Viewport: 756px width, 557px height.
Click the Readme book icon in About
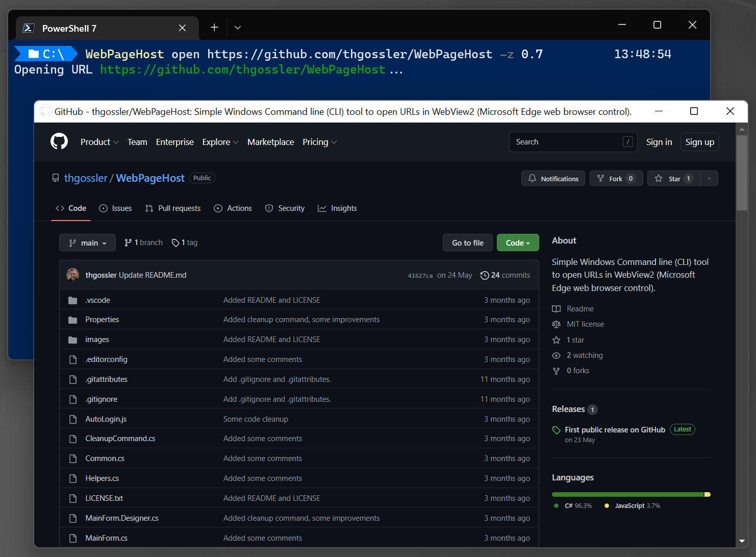(x=557, y=309)
